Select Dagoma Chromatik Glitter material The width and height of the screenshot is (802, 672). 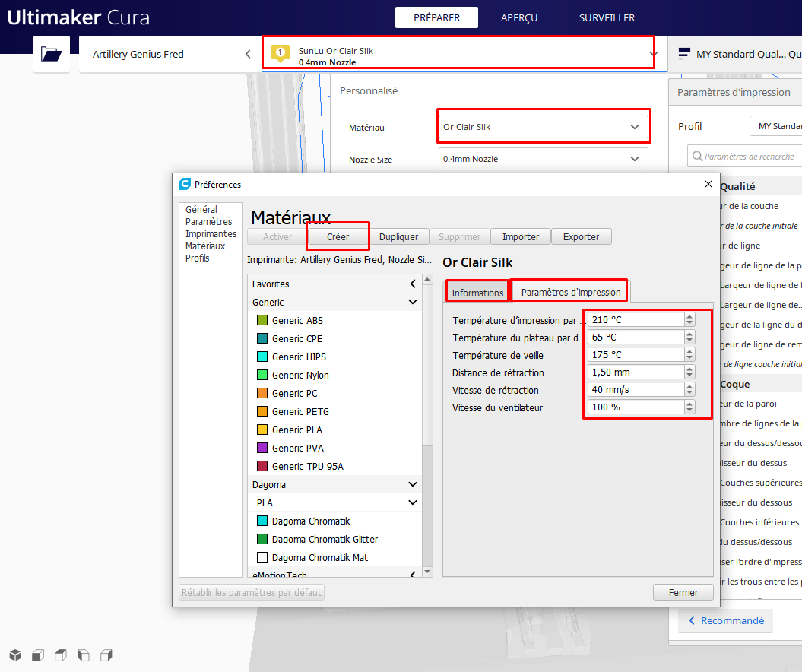tap(335, 539)
